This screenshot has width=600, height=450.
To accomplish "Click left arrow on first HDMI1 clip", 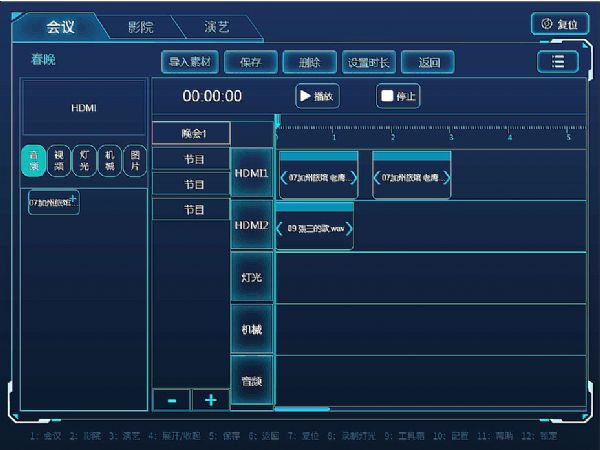I will coord(283,177).
